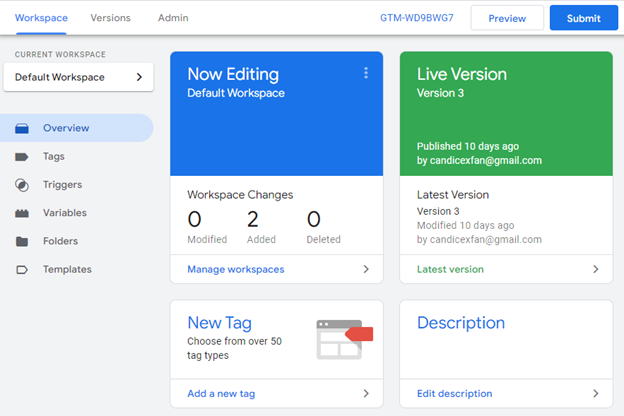Screen dimensions: 624x416
Task: Click the chevron beside Add a new tag
Action: click(366, 394)
